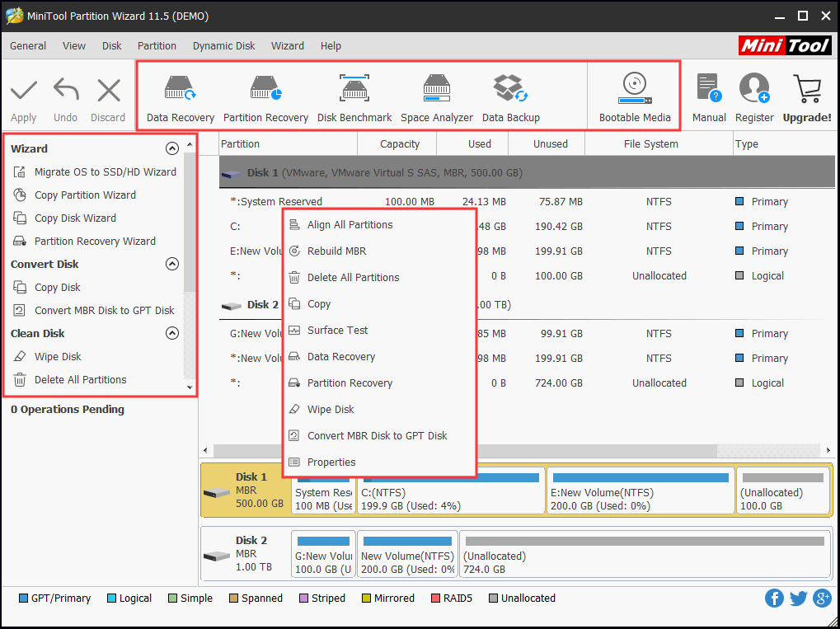Launch Copy Disk Wizard in sidebar
Image resolution: width=840 pixels, height=629 pixels.
coord(64,218)
